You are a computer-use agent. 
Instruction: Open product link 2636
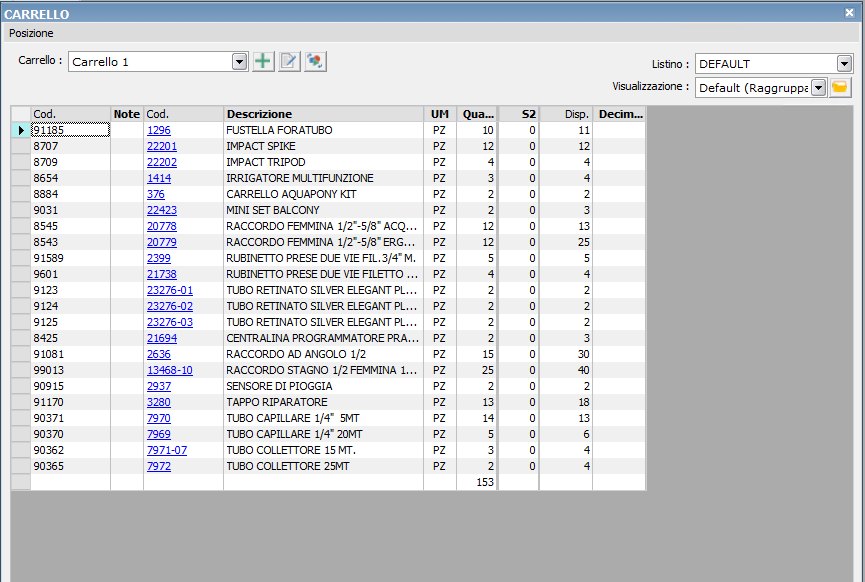tap(159, 354)
